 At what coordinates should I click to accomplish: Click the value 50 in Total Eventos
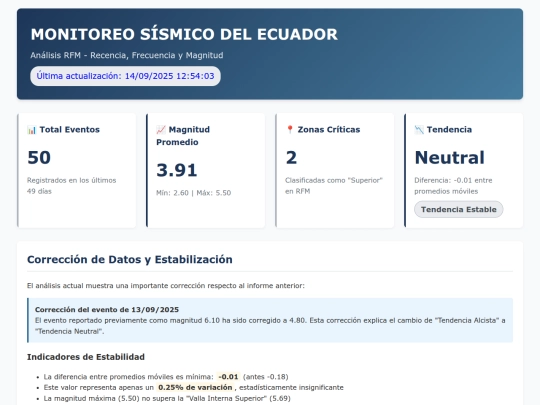[x=39, y=157]
